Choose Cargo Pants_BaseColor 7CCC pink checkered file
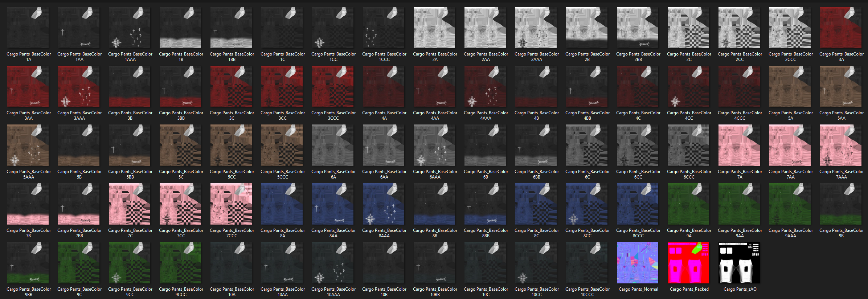The height and width of the screenshot is (299, 868). [232, 204]
